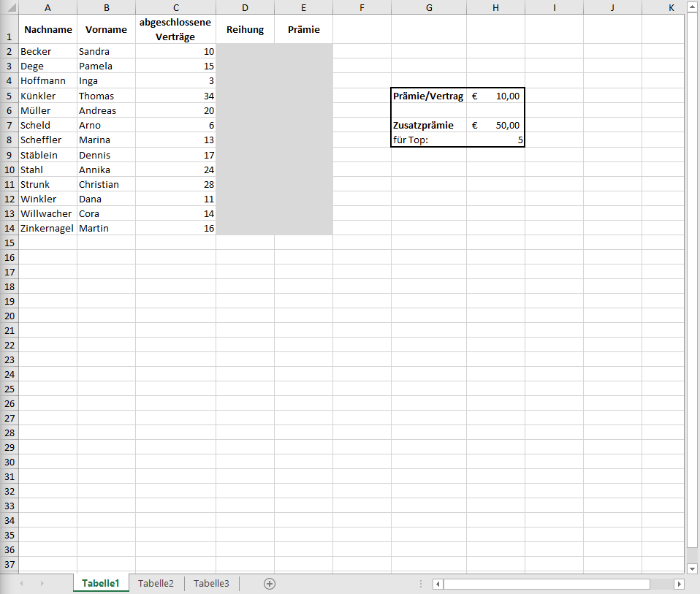Image resolution: width=700 pixels, height=594 pixels.
Task: Open the three-dot divider beside sheet tabs
Action: 420,583
